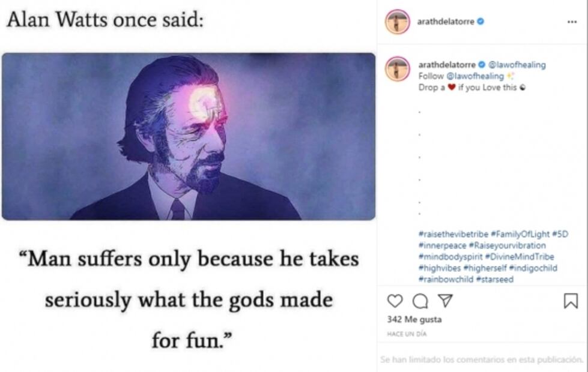Open comments via the speech bubble icon
Screen dimensions: 588x372
(x=420, y=301)
